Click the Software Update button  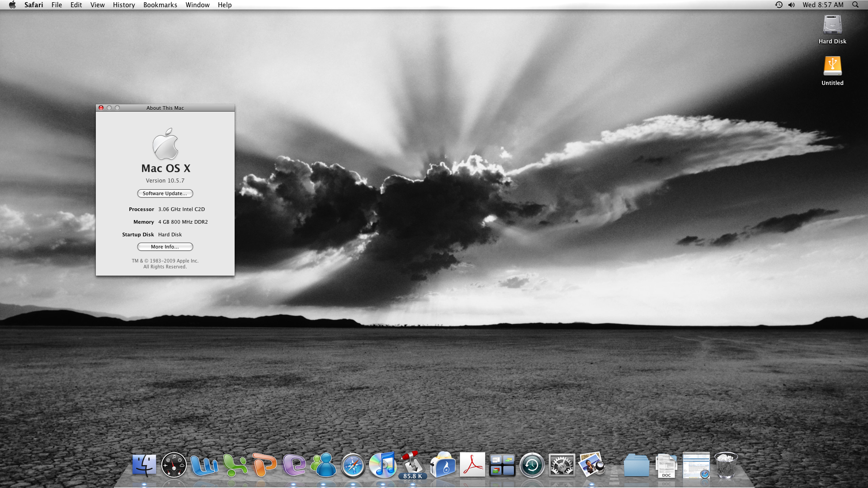pos(165,193)
